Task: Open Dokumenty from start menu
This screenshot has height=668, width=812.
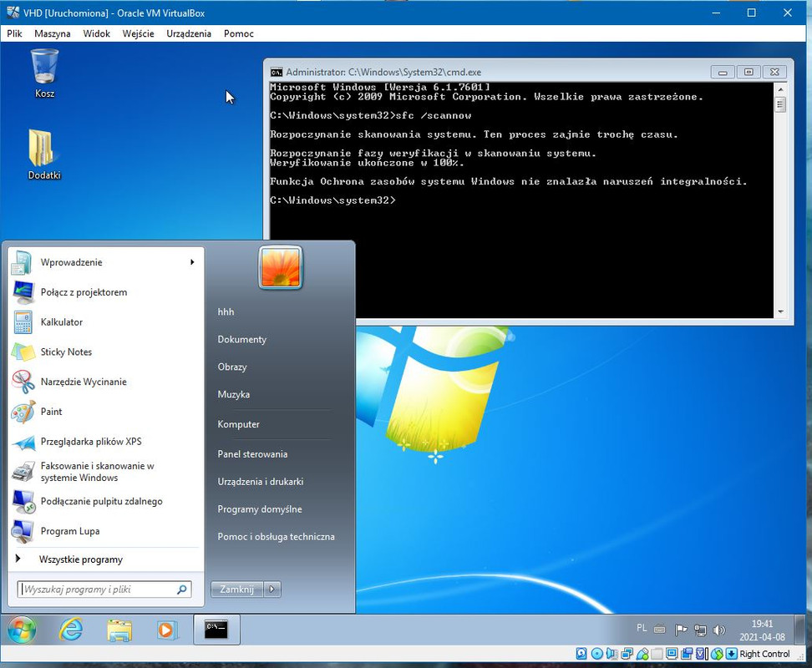Action: coord(241,340)
